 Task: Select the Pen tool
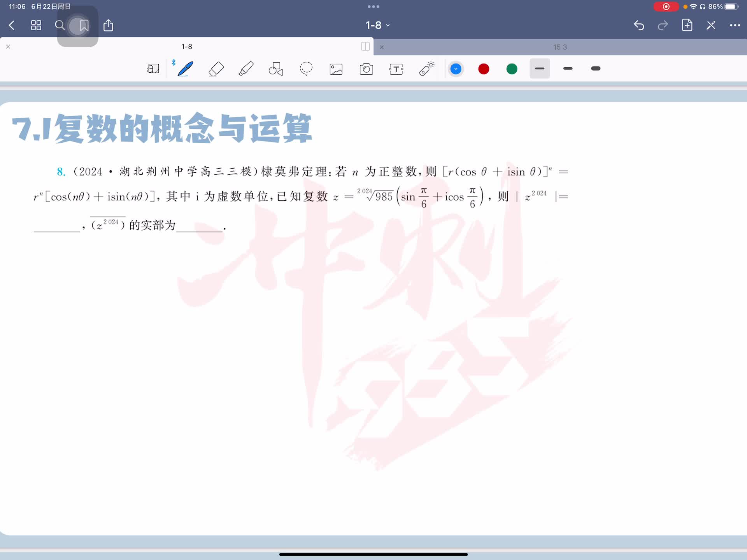click(185, 69)
